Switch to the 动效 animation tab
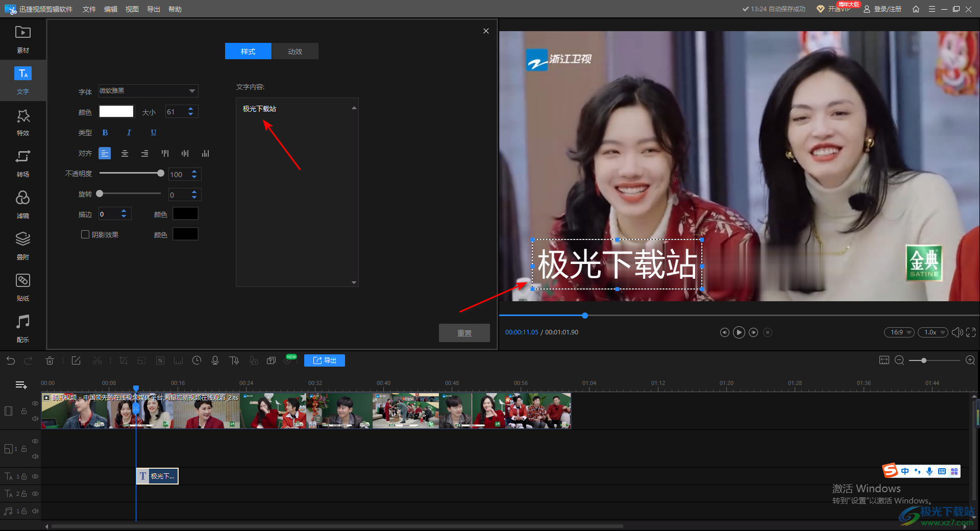This screenshot has height=531, width=980. coord(295,51)
